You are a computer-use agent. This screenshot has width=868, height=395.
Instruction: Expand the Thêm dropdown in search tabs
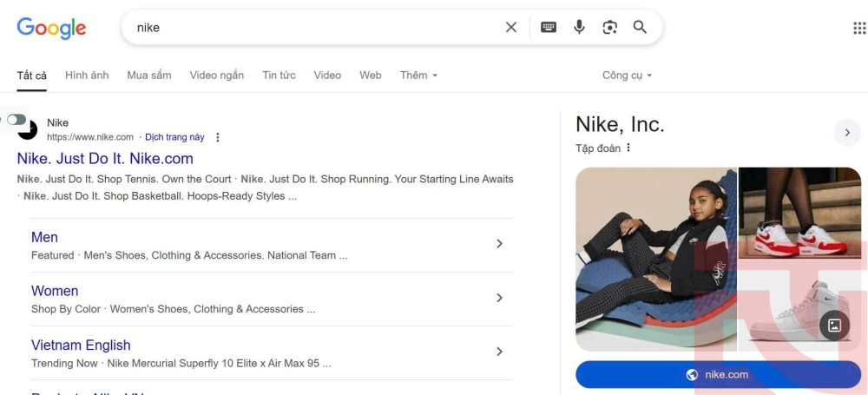pos(419,76)
